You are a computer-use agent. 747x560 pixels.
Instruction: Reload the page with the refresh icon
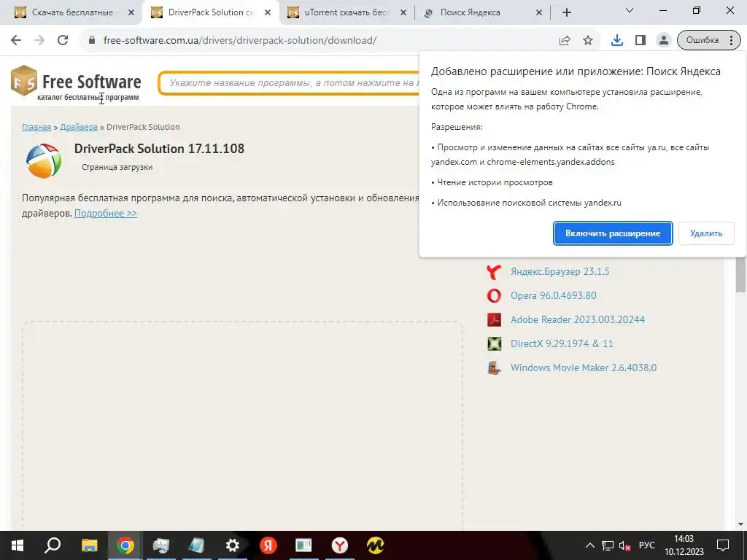(63, 40)
